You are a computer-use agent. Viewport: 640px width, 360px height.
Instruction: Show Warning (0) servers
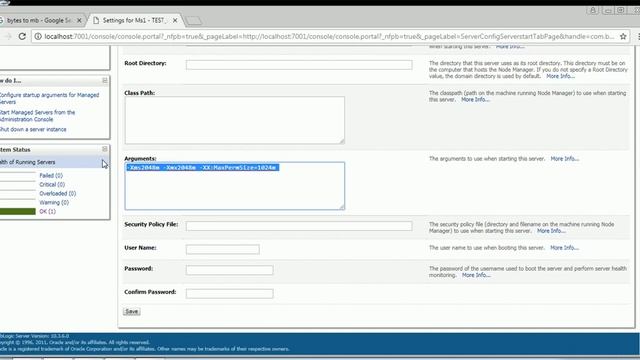pyautogui.click(x=54, y=202)
